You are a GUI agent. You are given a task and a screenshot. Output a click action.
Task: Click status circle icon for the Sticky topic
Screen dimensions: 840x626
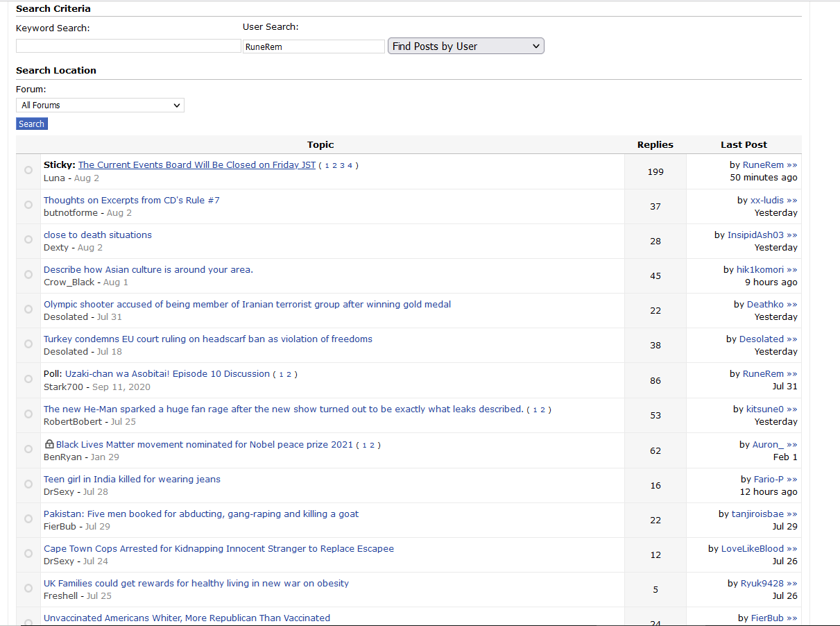28,170
